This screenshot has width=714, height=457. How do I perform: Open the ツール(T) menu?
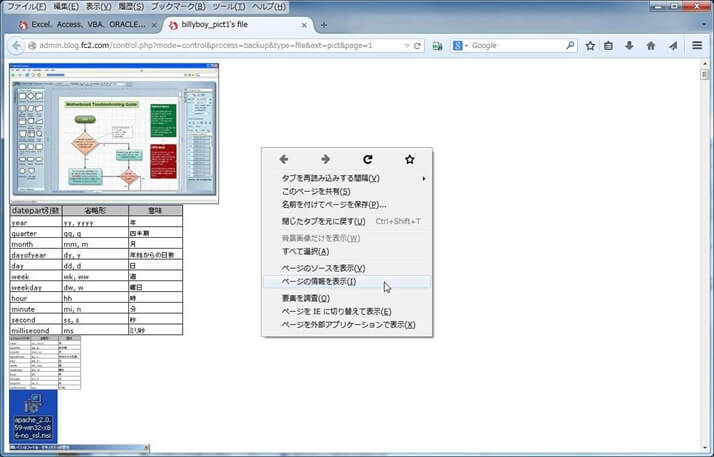(229, 7)
